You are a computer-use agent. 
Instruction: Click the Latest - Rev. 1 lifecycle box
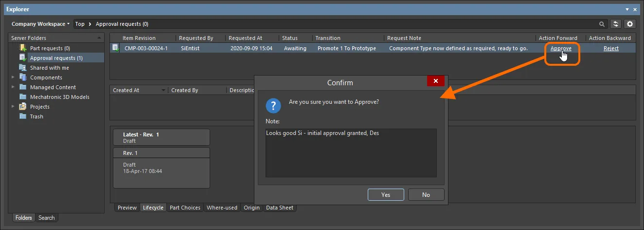tap(161, 137)
